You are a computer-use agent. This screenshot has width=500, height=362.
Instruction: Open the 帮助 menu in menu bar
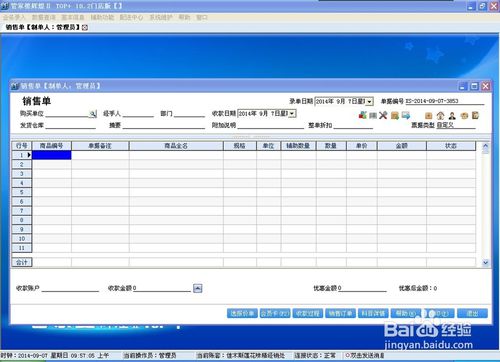[x=184, y=17]
